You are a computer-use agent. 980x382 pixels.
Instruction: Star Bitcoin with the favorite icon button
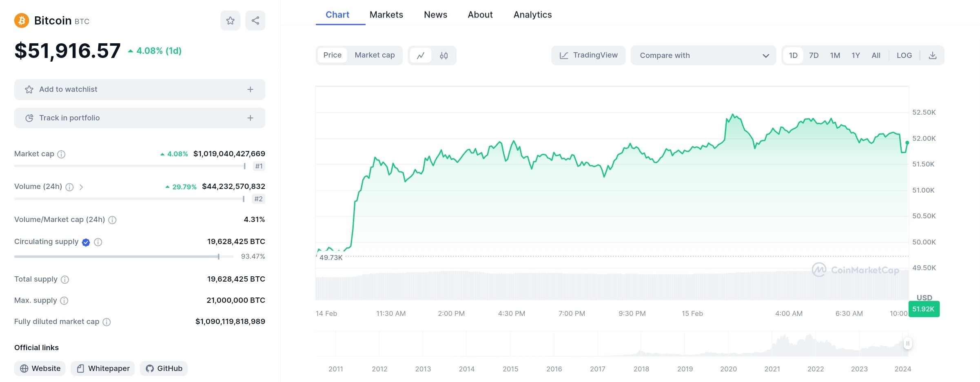click(231, 20)
